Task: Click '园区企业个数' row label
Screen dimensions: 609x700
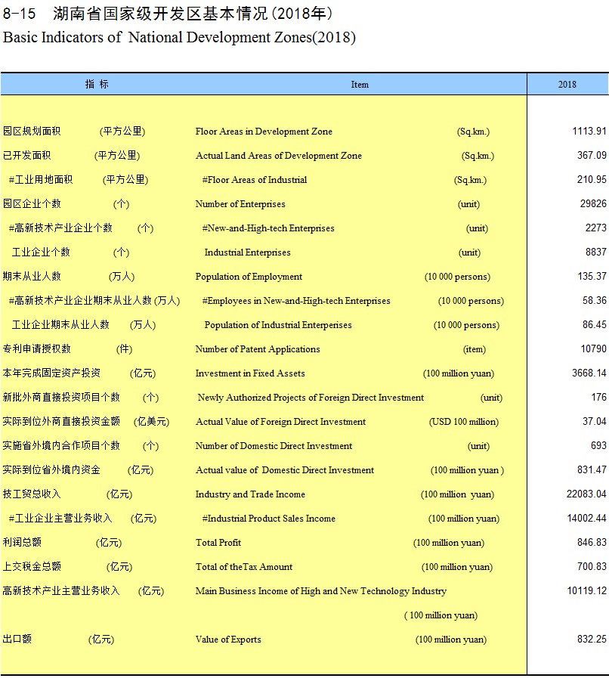Action: click(x=31, y=203)
